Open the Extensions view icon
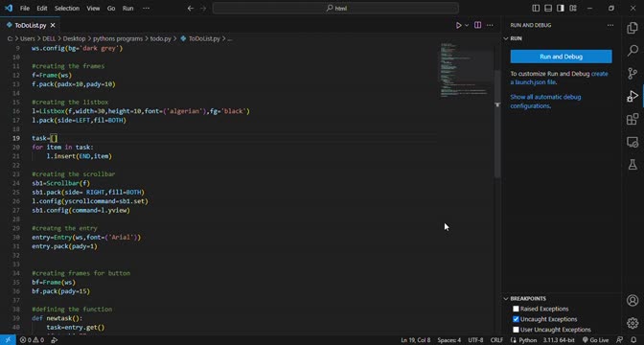The width and height of the screenshot is (644, 345). pyautogui.click(x=632, y=119)
